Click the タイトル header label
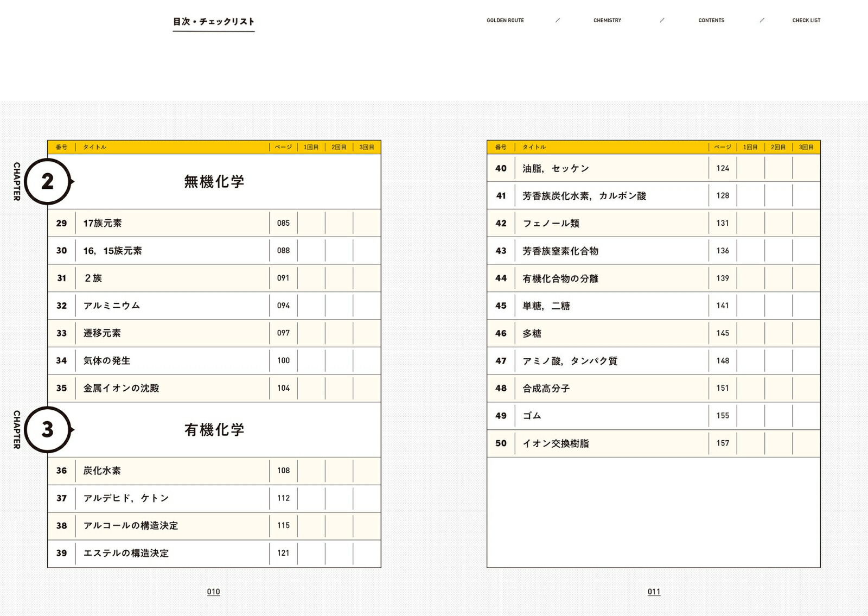Image resolution: width=868 pixels, height=616 pixels. 92,147
